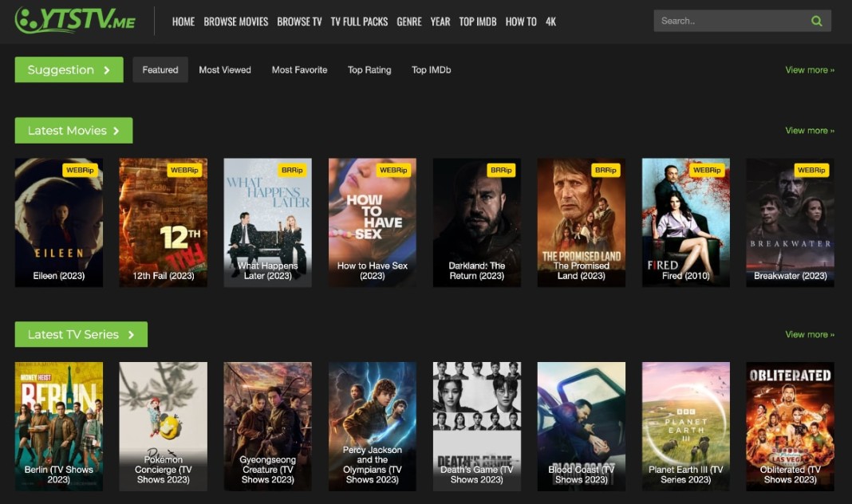
Task: Click the arrow icon beside Latest TV Series
Action: pyautogui.click(x=132, y=334)
